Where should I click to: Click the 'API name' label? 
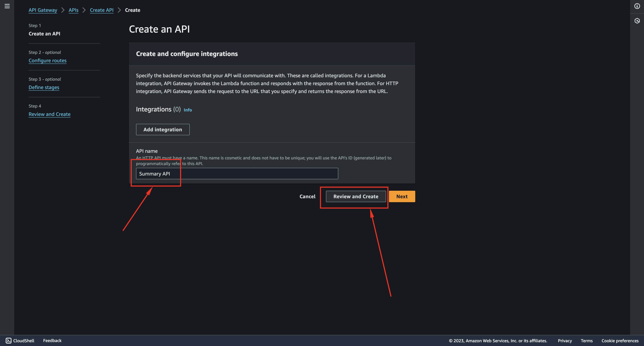click(x=147, y=151)
